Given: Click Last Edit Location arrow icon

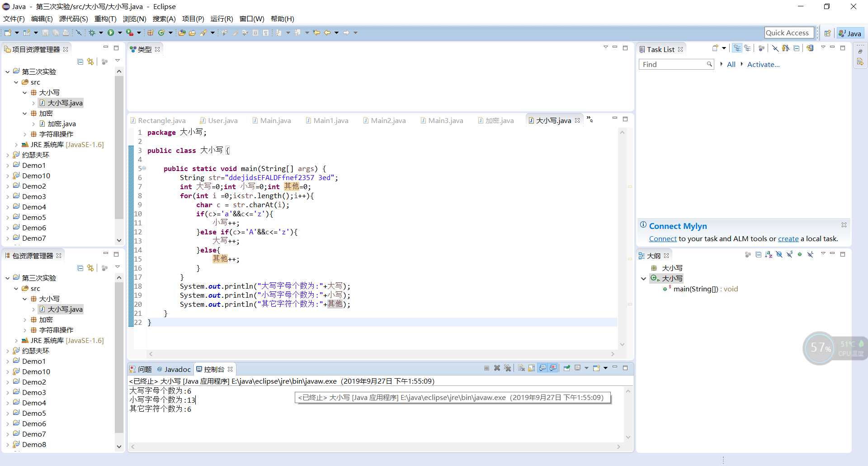Looking at the screenshot, I should click(316, 33).
